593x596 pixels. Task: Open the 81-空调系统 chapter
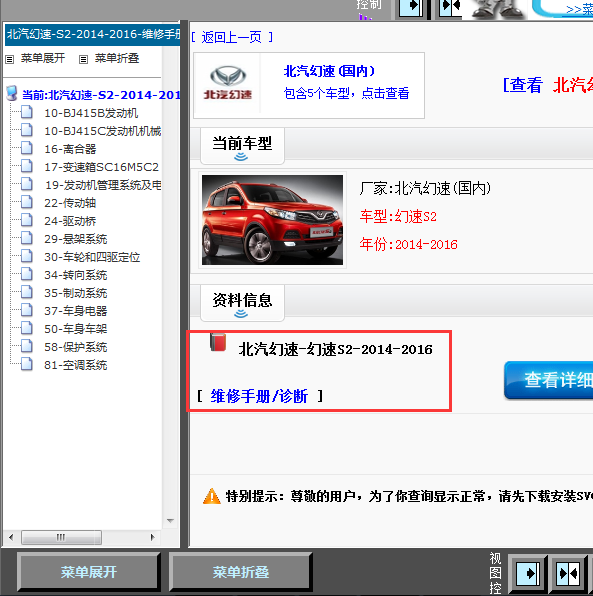tap(76, 365)
